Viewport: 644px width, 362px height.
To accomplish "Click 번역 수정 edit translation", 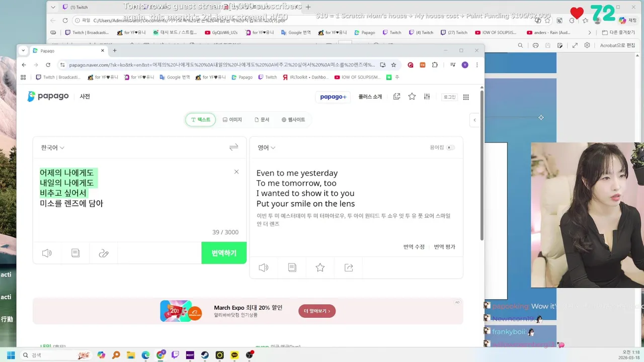I will coord(414,247).
